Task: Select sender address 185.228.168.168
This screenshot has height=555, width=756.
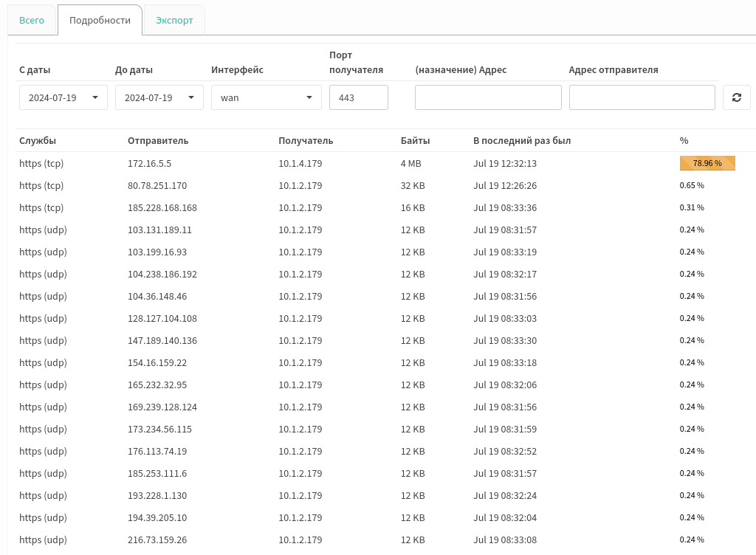Action: (x=162, y=207)
